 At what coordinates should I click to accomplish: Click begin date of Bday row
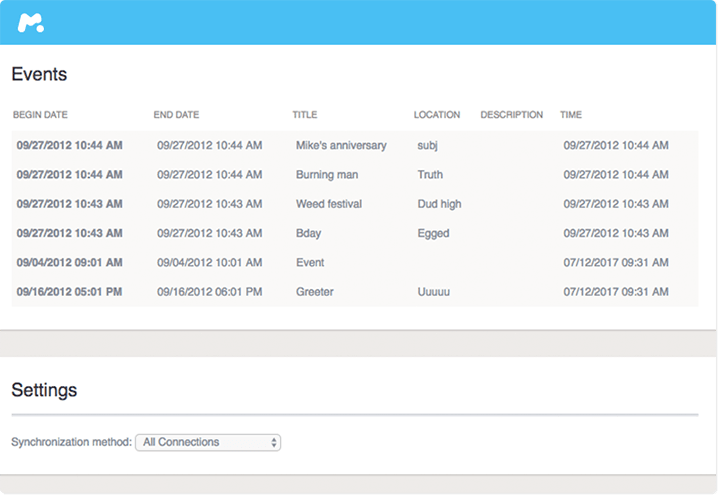(70, 234)
